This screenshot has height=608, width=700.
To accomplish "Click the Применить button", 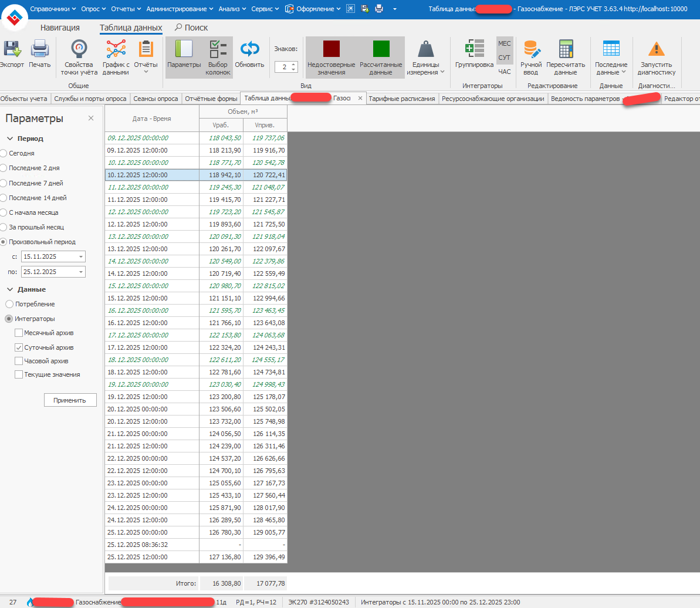I will pos(70,400).
